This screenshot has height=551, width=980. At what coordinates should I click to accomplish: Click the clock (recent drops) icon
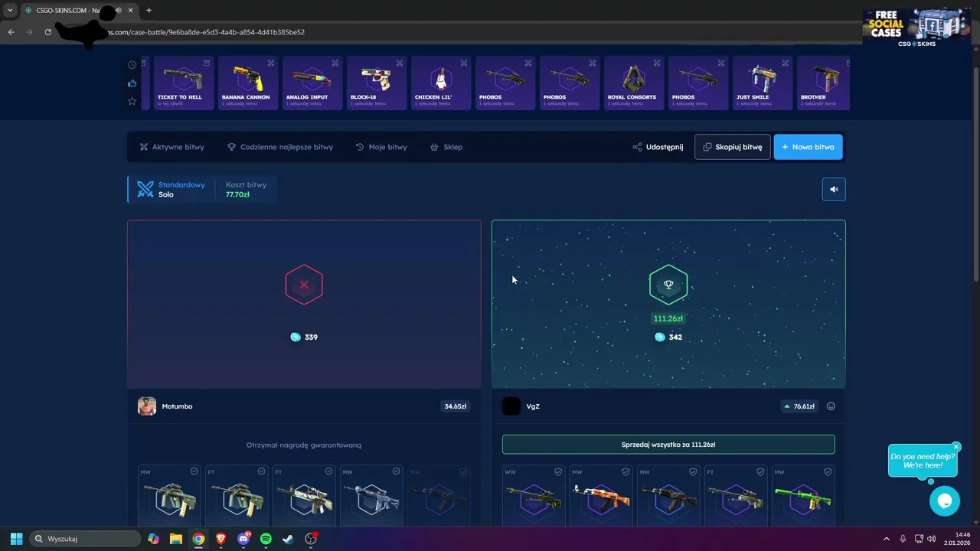pyautogui.click(x=132, y=65)
